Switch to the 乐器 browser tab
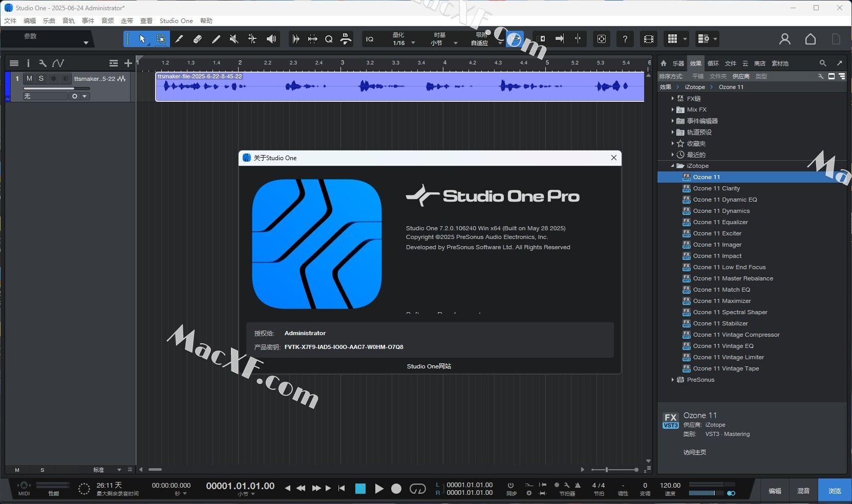852x504 pixels. click(678, 63)
